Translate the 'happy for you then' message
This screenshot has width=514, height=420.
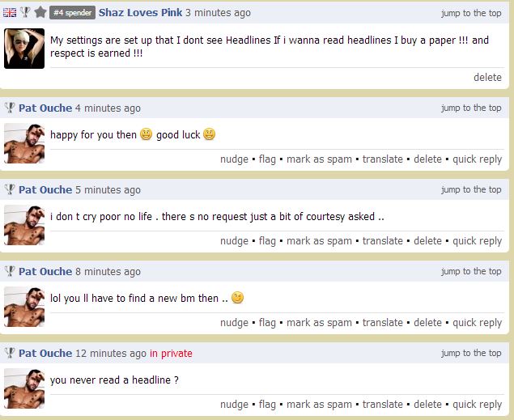(383, 159)
